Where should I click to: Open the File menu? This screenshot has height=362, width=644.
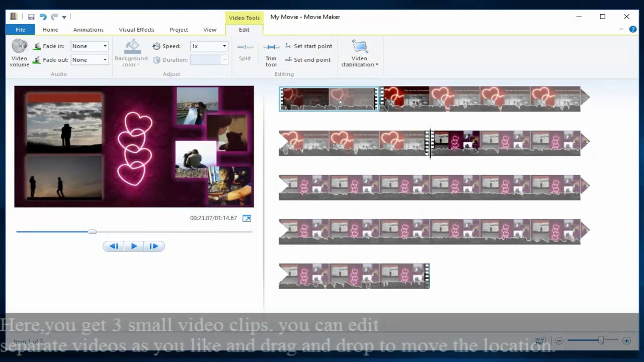click(20, 30)
